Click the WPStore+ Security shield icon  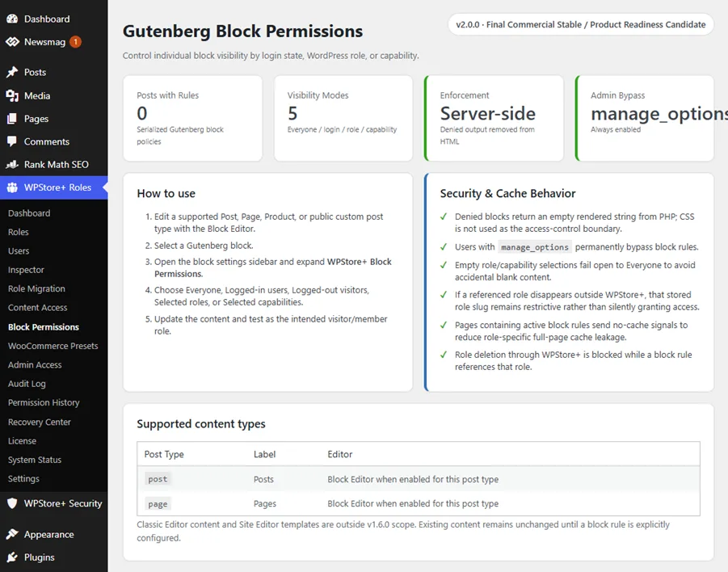click(x=12, y=503)
